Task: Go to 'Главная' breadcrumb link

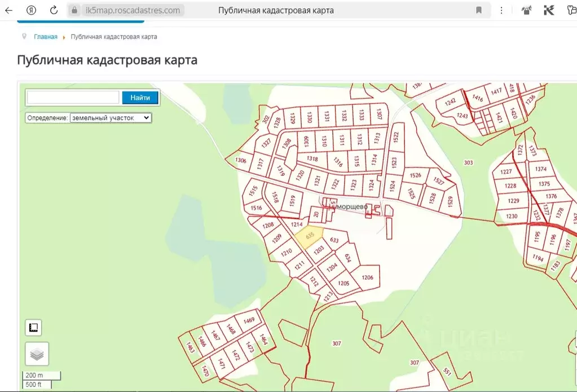Action: (x=46, y=37)
